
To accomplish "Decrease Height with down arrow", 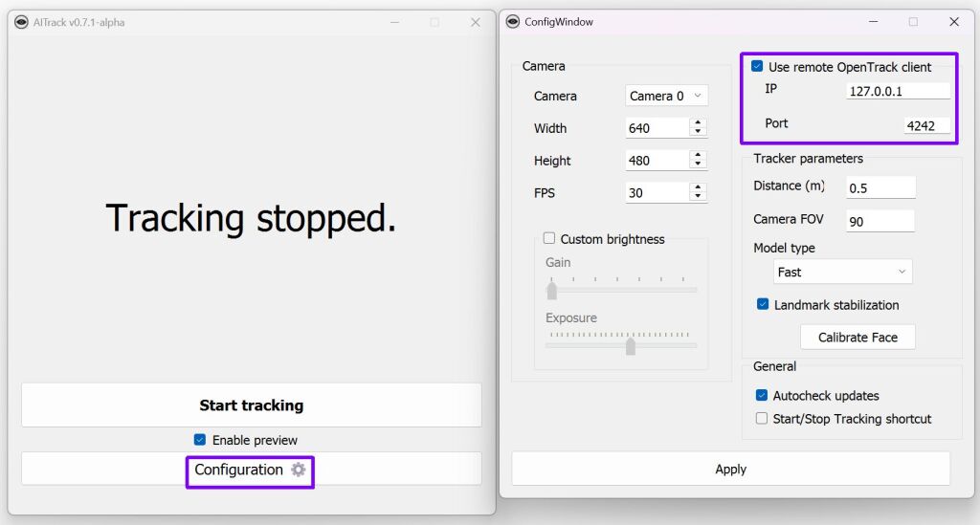I will tap(698, 165).
